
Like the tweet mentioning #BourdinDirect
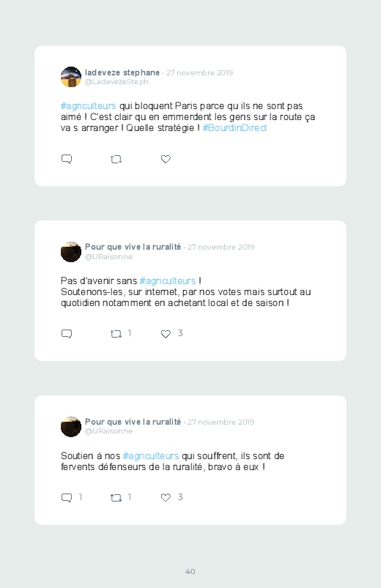pos(166,160)
